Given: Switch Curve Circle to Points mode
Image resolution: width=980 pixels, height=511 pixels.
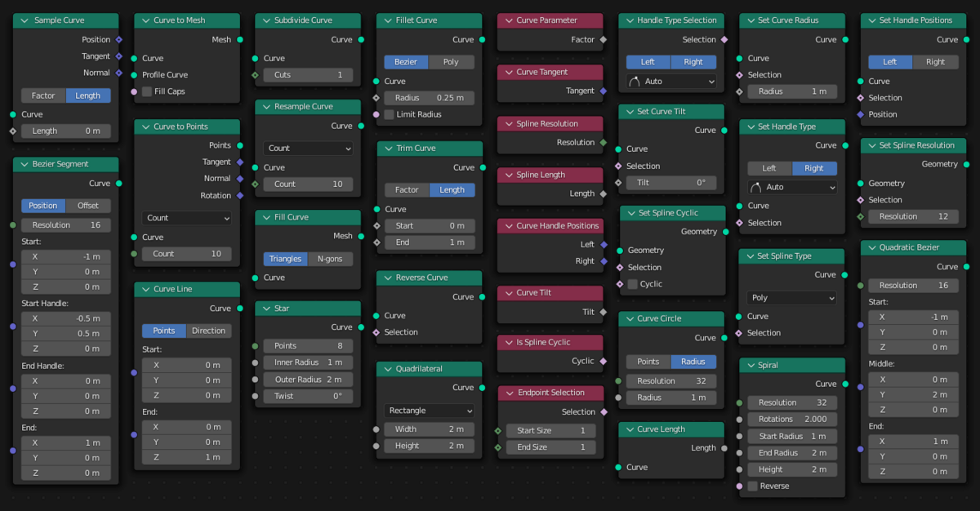Looking at the screenshot, I should [648, 361].
